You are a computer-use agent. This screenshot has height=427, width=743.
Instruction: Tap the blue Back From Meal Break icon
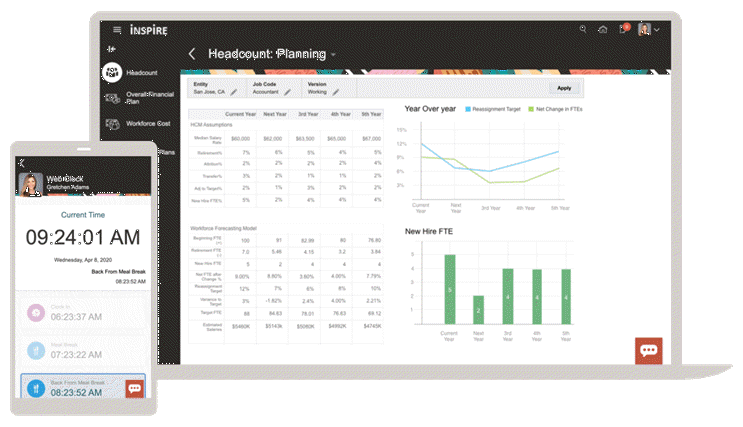[36, 389]
